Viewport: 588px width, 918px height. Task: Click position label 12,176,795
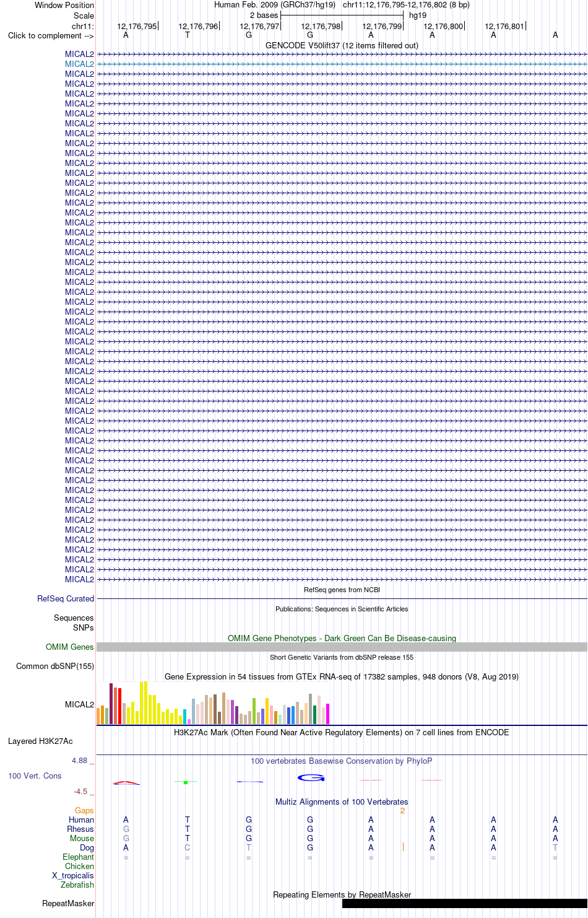137,26
